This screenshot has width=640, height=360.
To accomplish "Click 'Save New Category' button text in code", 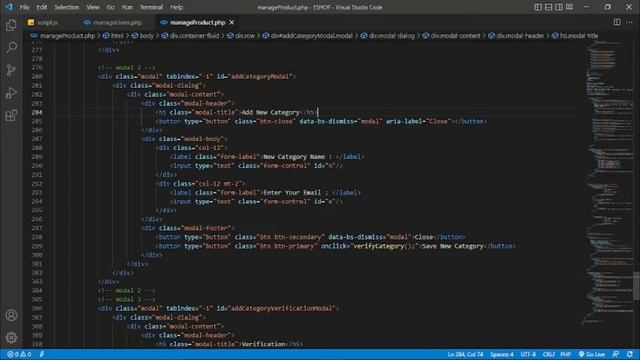I will pos(453,246).
